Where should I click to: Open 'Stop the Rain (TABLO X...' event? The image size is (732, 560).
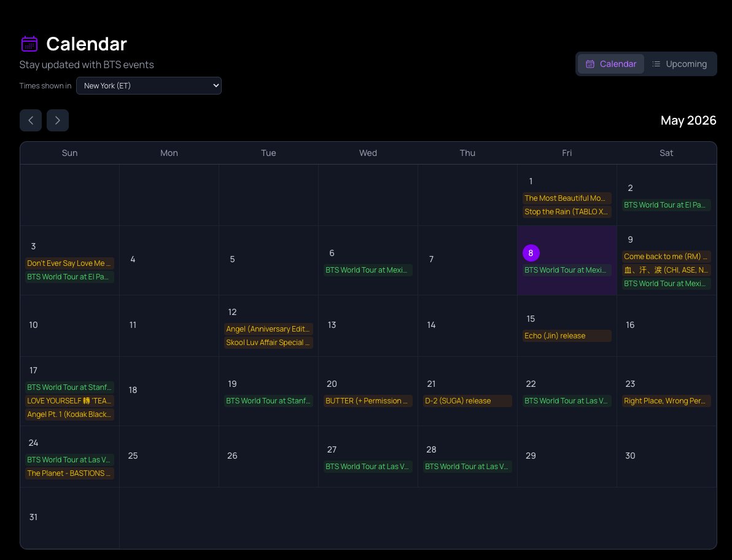point(567,212)
